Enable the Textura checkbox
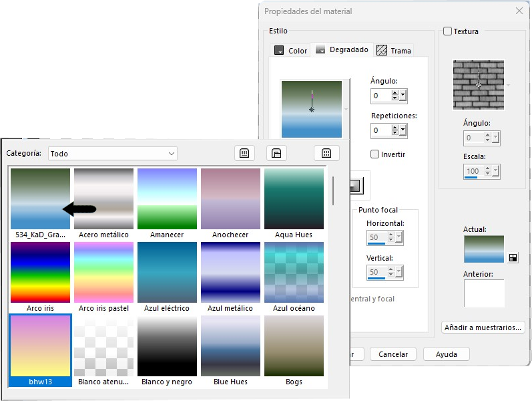 447,31
